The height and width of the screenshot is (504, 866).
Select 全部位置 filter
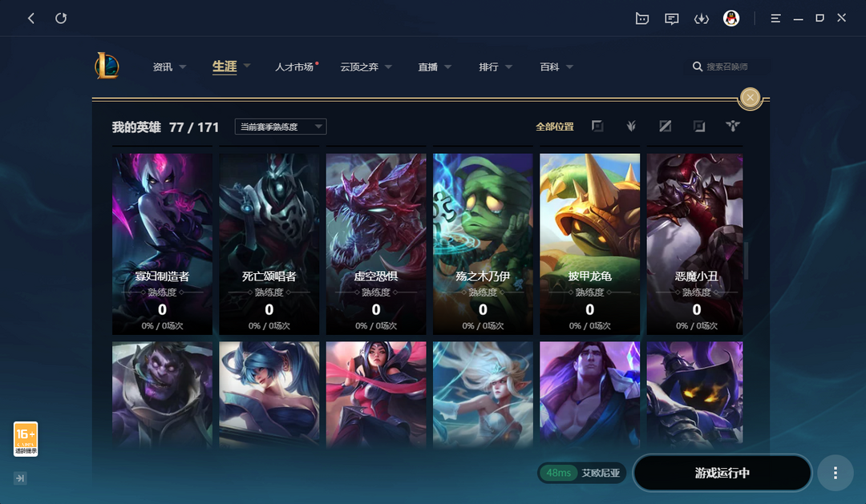click(x=555, y=127)
